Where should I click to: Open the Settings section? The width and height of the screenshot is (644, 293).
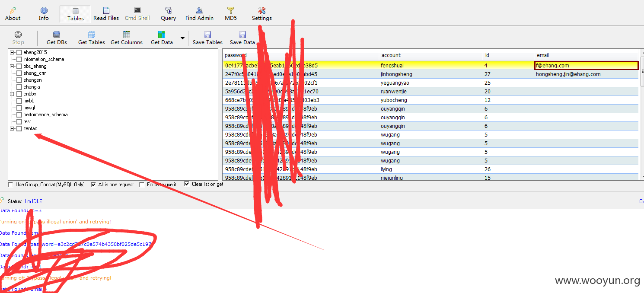[x=261, y=14]
